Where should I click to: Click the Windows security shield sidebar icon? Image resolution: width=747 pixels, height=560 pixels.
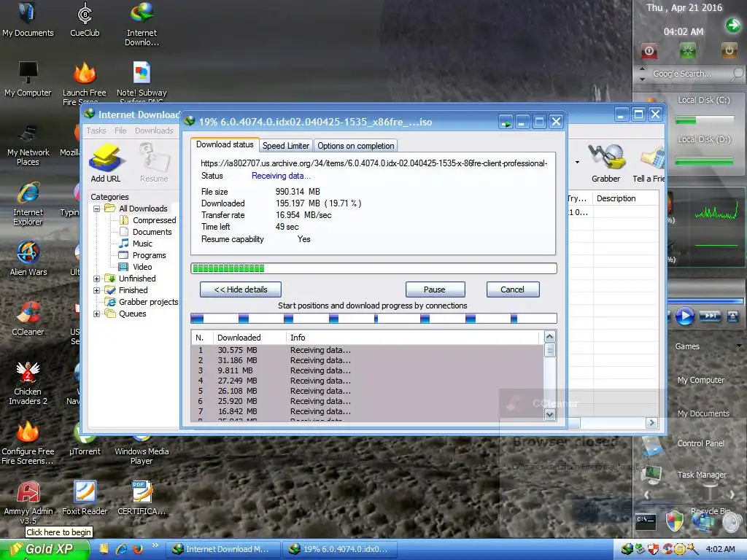(x=675, y=521)
